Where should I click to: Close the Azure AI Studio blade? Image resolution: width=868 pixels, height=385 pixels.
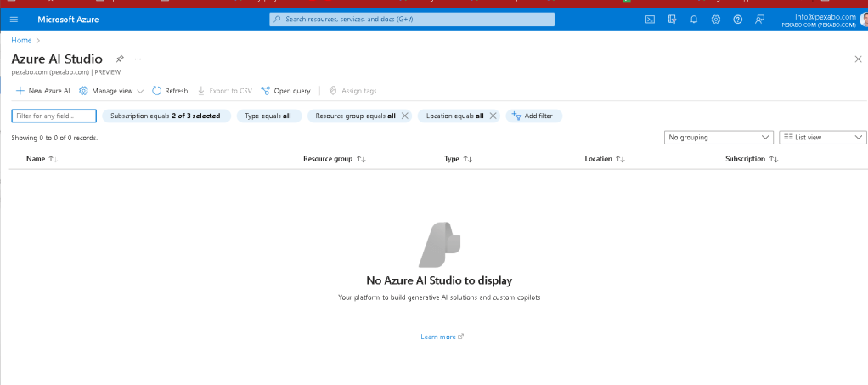pyautogui.click(x=858, y=59)
